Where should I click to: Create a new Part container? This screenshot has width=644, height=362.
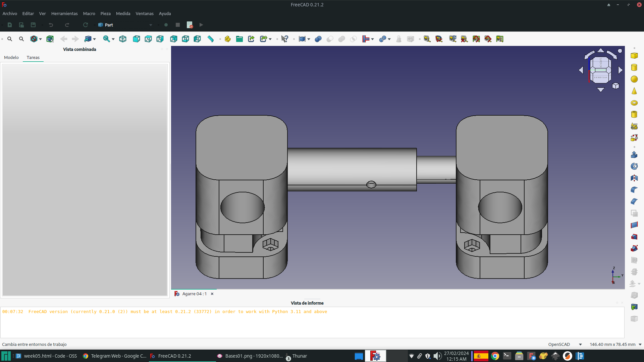click(x=227, y=39)
